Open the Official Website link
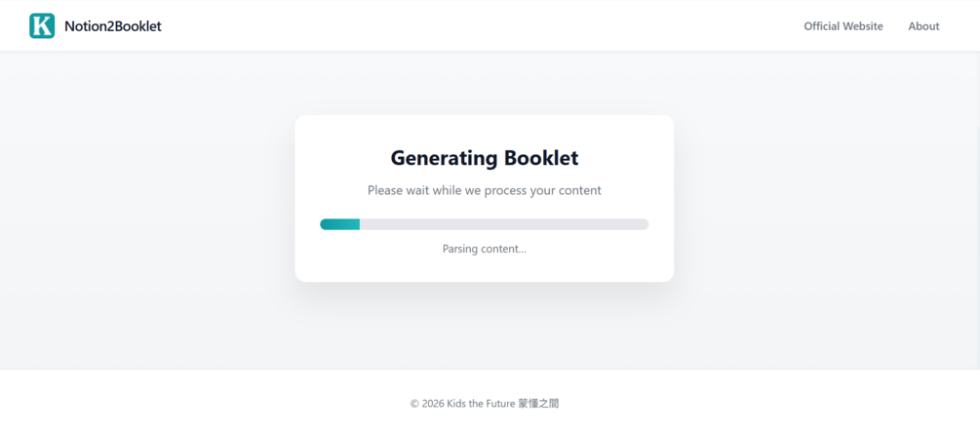The height and width of the screenshot is (435, 980). [x=843, y=26]
